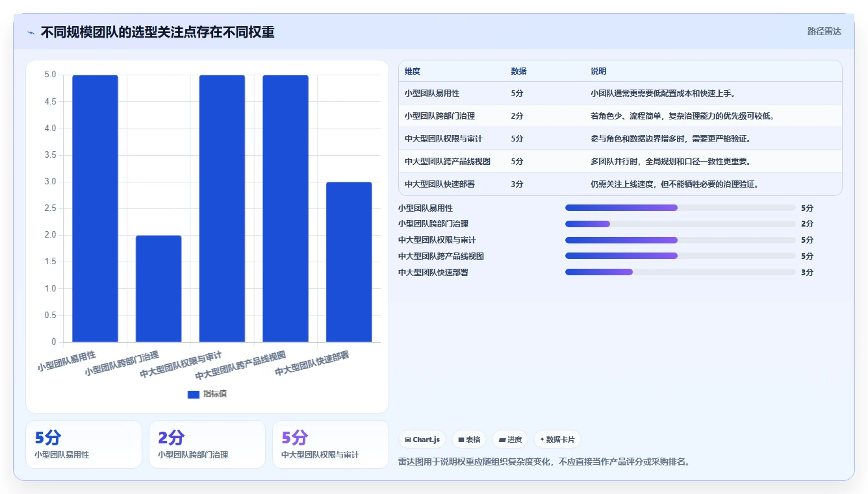Click description 小团队通常更需要低配置成本和快速上手。
Screen dimensions: 868x494
663,93
